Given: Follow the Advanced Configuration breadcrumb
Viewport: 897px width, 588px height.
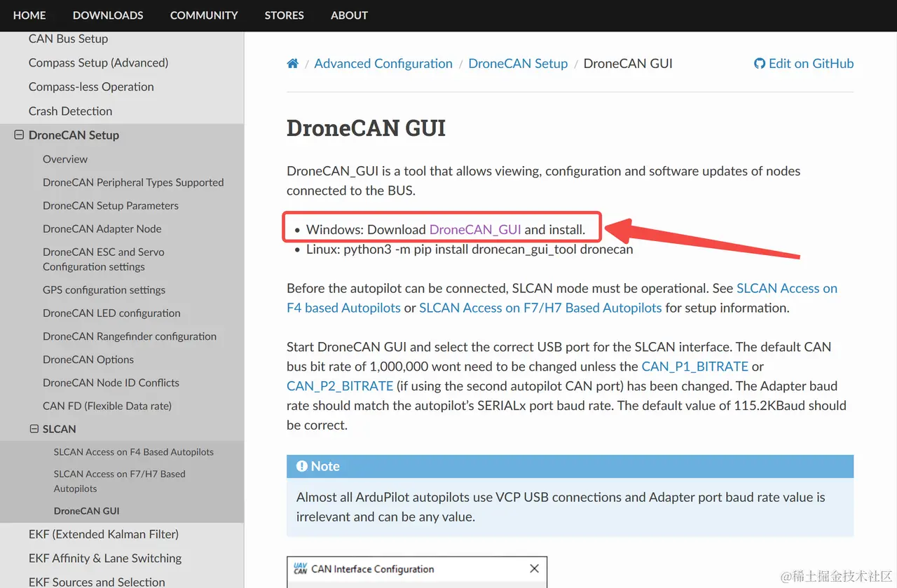Looking at the screenshot, I should 383,63.
